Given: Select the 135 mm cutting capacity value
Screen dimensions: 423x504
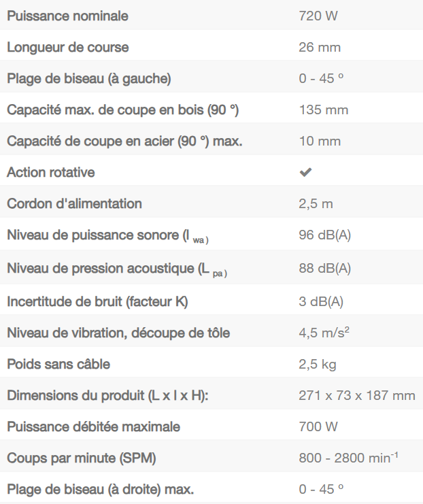Looking at the screenshot, I should point(324,110).
